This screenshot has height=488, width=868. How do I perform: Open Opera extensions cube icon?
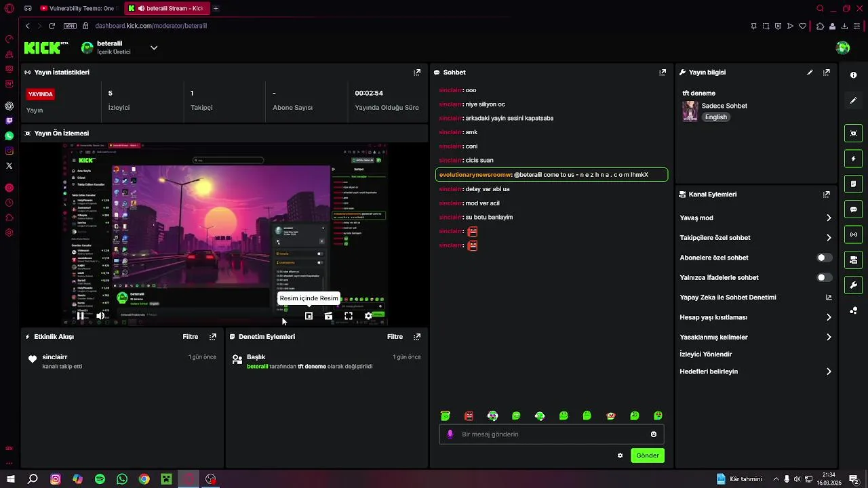(x=820, y=26)
